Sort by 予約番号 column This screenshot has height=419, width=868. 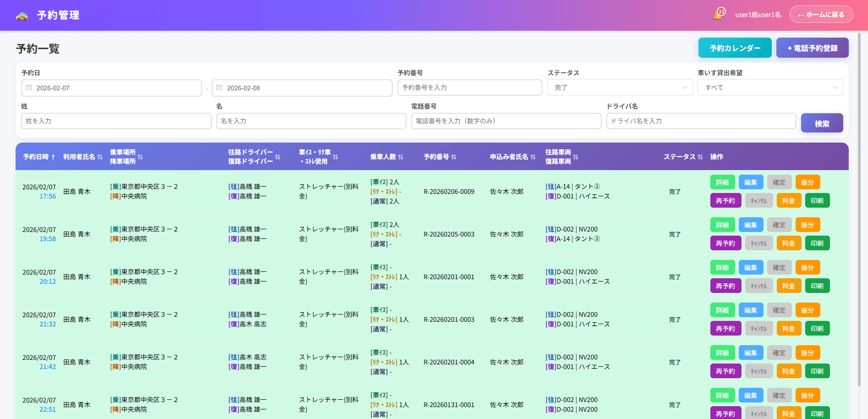(x=454, y=157)
